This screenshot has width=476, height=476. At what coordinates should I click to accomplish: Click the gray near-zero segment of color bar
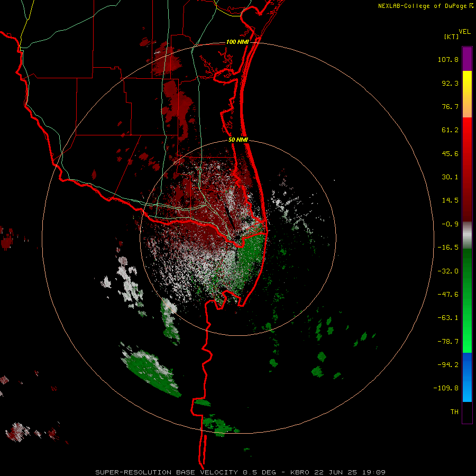pos(467,235)
